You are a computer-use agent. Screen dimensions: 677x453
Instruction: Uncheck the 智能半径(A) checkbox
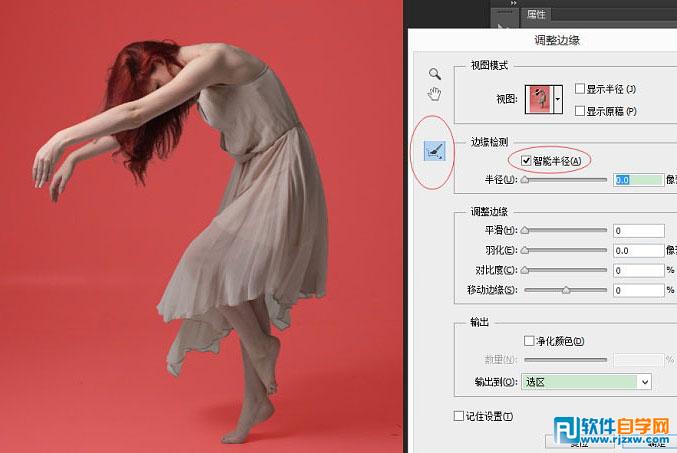(x=526, y=161)
